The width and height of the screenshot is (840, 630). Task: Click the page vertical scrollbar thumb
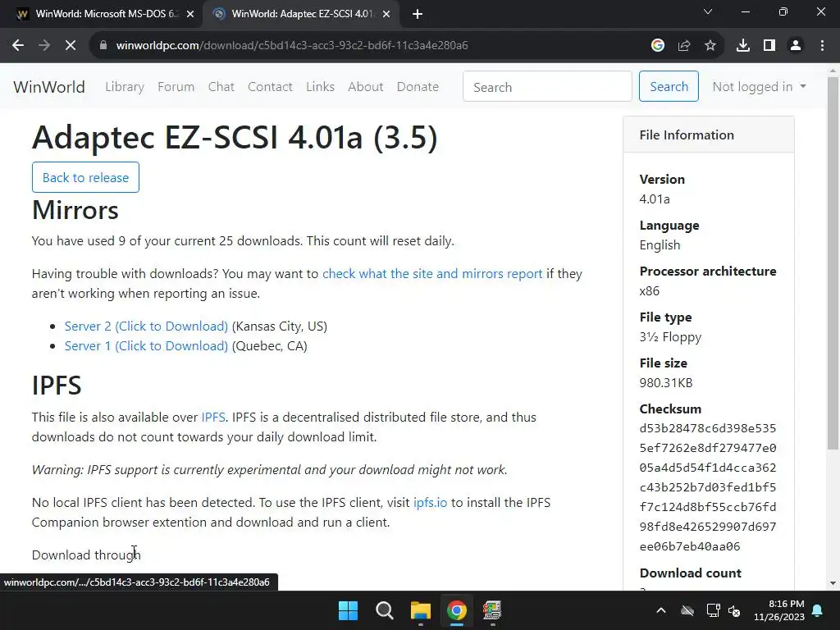[833, 262]
